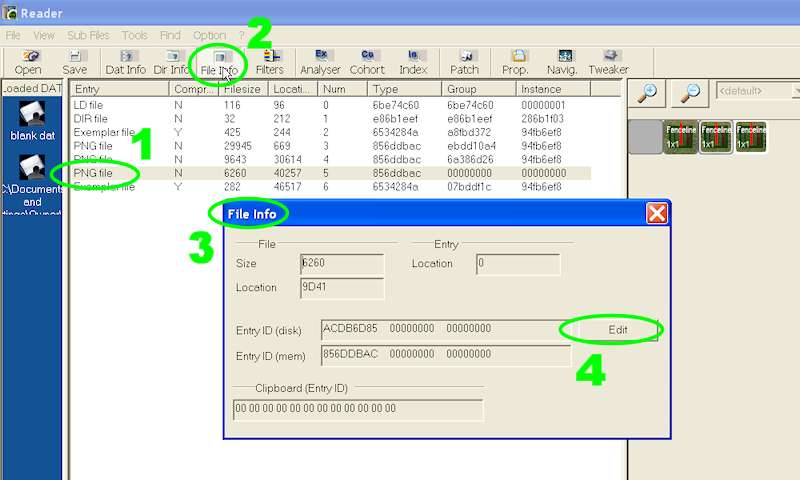The width and height of the screenshot is (800, 480).
Task: Open the Sub Files menu
Action: [88, 35]
